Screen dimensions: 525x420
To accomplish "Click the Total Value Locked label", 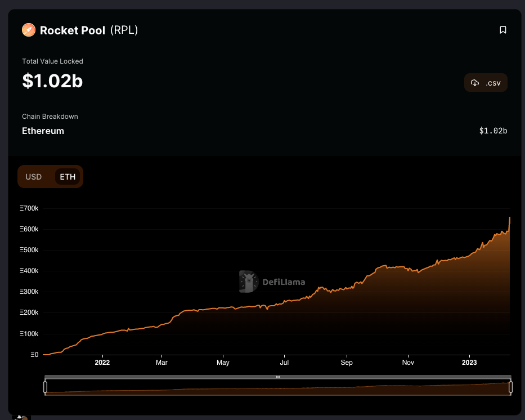I will click(x=52, y=61).
